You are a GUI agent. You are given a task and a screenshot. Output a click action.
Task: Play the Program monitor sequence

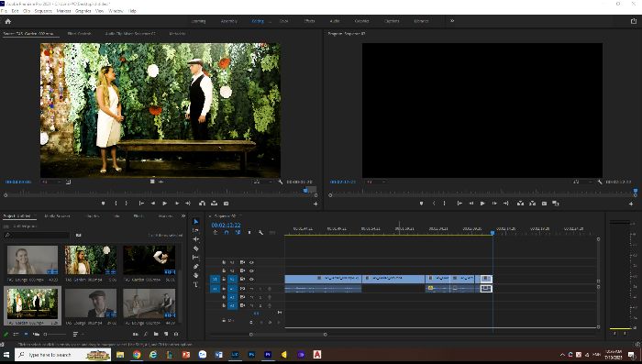[x=482, y=203]
